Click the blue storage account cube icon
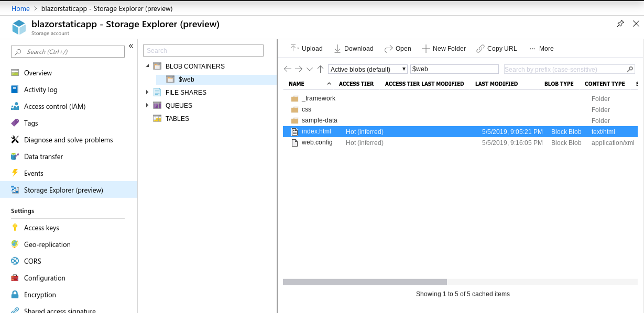Screen dimensions: 644x313 pyautogui.click(x=19, y=27)
